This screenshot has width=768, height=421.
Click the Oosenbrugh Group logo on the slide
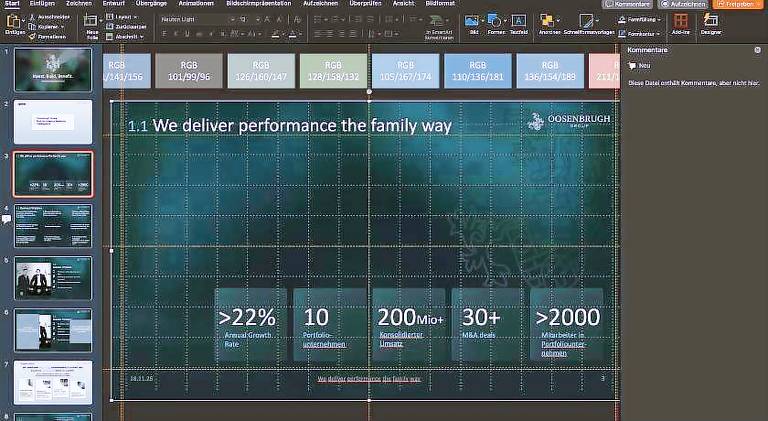click(569, 120)
